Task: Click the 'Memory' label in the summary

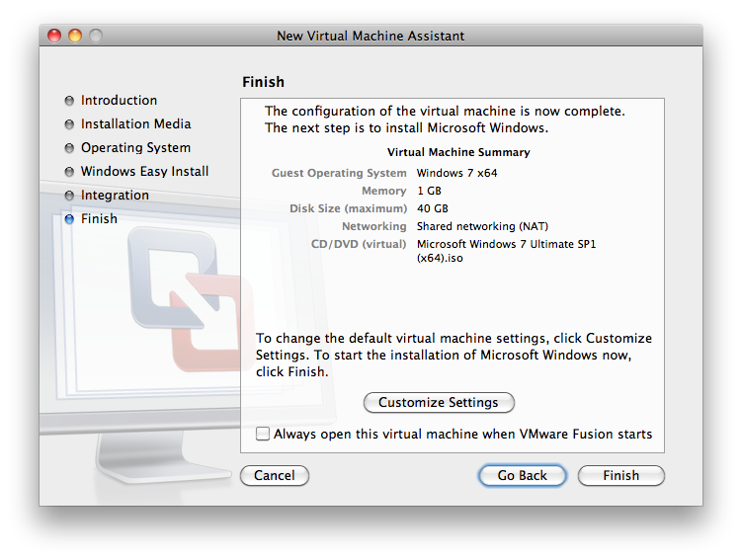Action: [383, 191]
